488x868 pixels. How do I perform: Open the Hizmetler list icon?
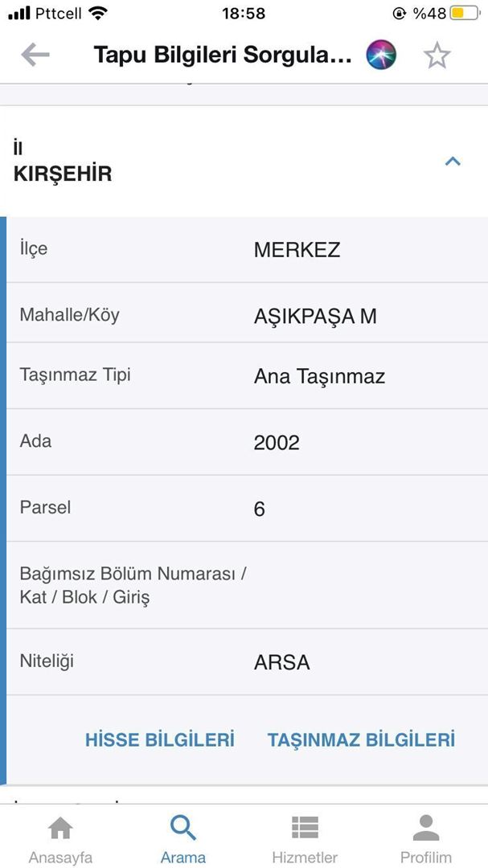point(305,828)
